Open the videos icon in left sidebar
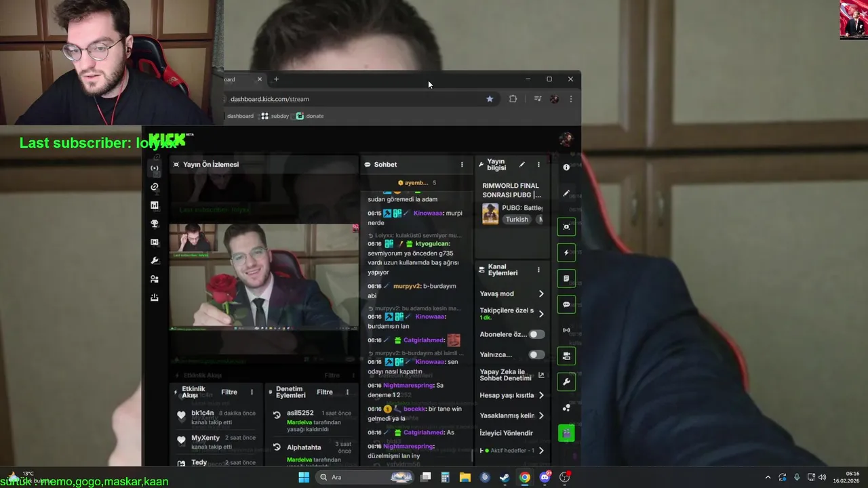868x488 pixels. point(155,242)
